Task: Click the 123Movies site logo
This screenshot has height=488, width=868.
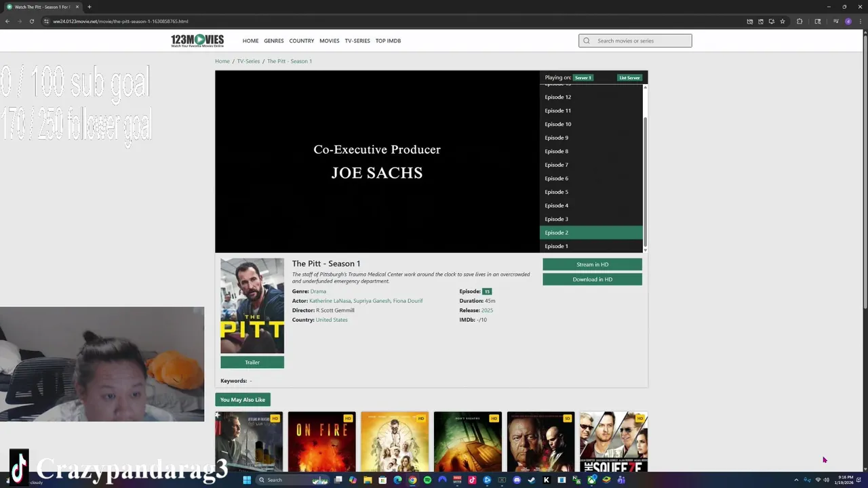Action: 197,41
